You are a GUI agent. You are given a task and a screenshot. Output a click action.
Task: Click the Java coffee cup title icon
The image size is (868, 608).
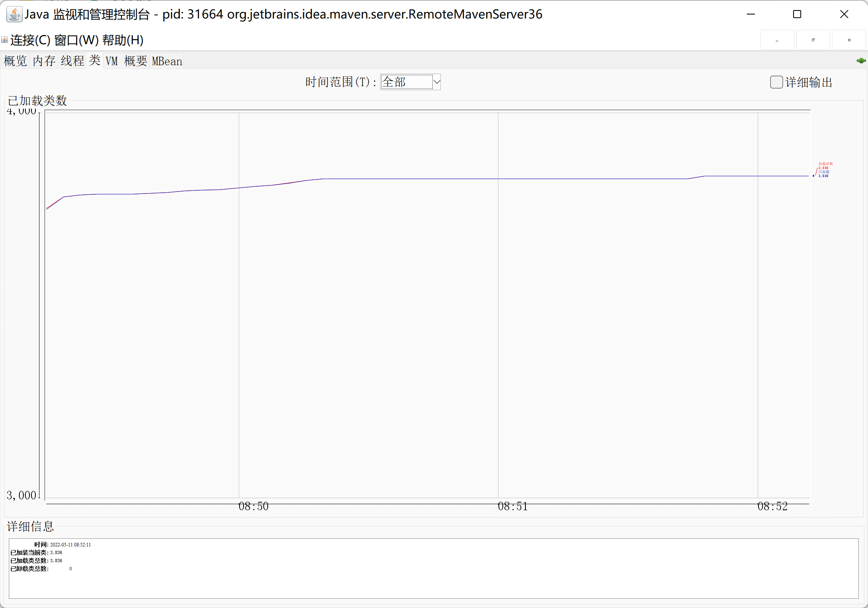pyautogui.click(x=14, y=14)
